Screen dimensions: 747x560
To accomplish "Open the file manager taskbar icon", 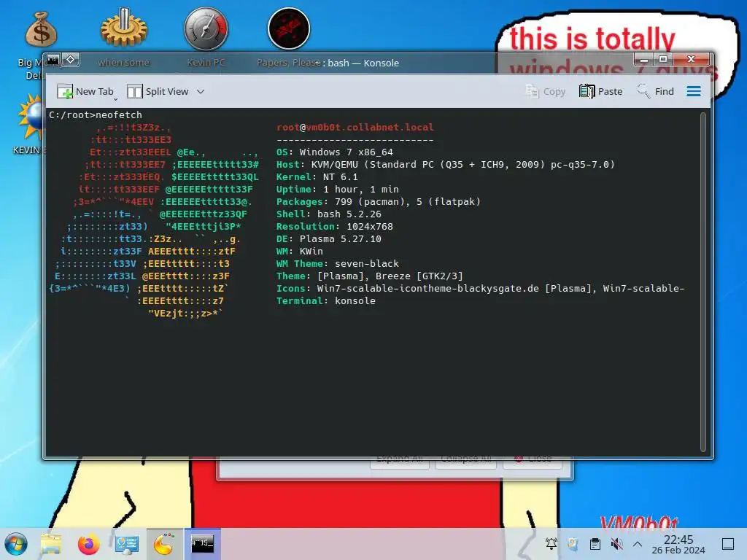I will [51, 544].
